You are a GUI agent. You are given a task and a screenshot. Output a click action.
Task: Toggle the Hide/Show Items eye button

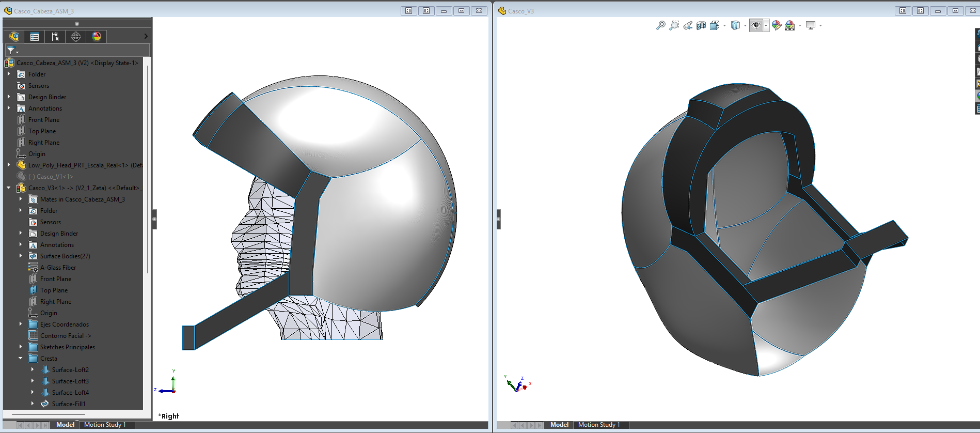click(x=755, y=25)
